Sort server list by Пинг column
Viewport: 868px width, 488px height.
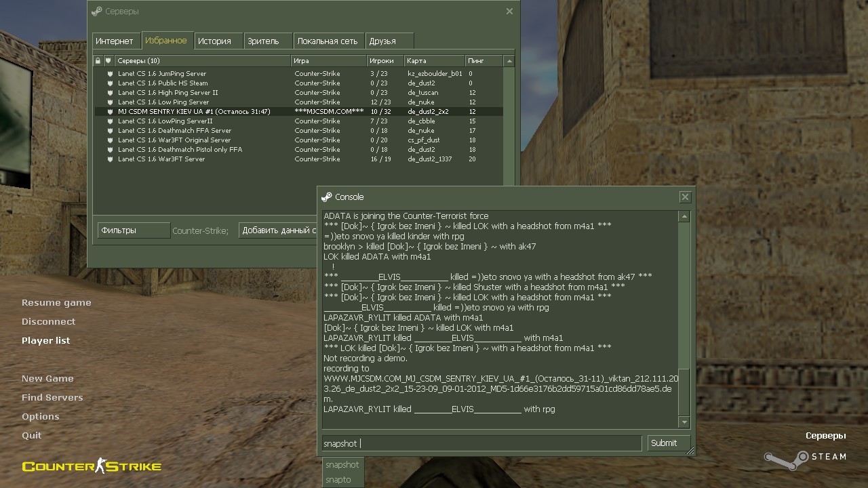pos(484,61)
